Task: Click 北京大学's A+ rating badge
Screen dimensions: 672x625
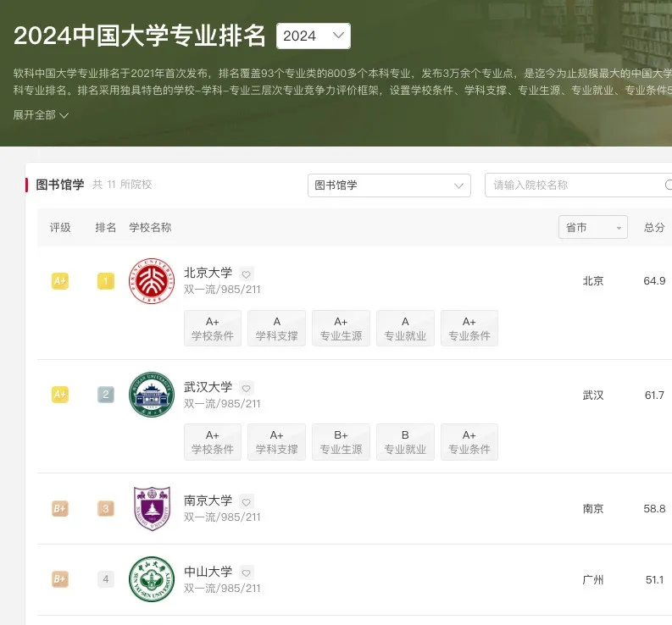Action: pos(60,281)
